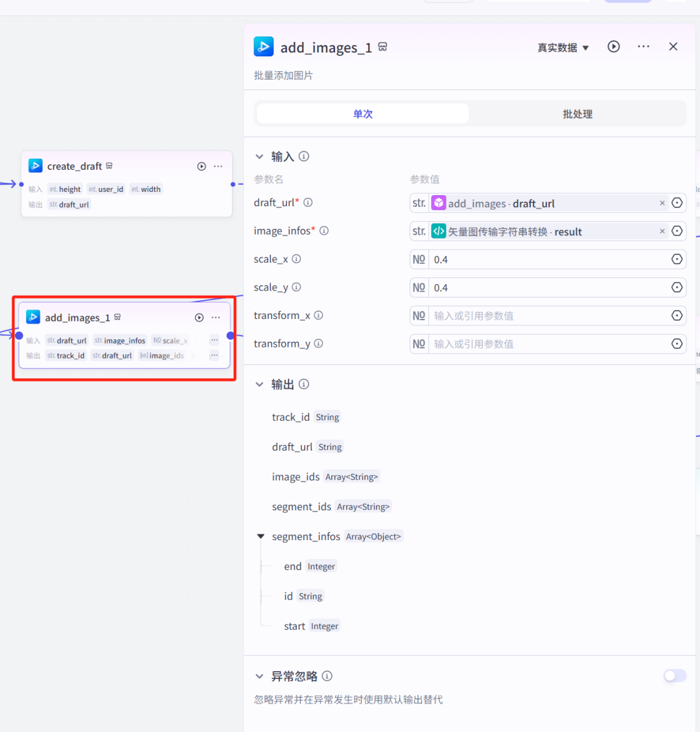Enable the 异常忽略 toggle switch
The image size is (700, 732).
coord(674,676)
